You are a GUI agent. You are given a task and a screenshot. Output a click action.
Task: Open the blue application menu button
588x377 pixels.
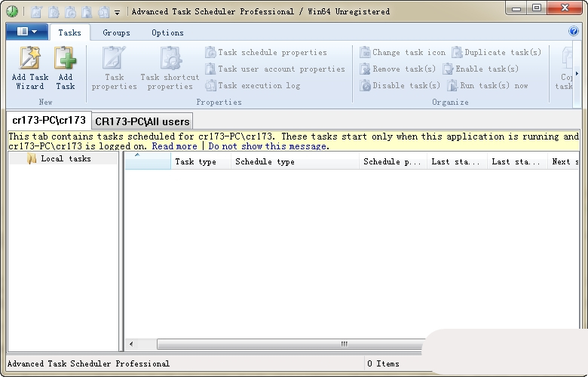[27, 32]
